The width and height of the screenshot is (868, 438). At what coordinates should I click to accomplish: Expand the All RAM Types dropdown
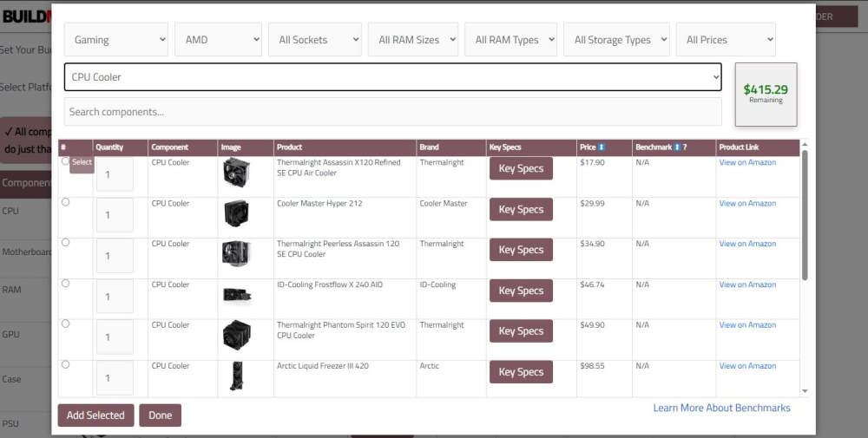coord(511,39)
